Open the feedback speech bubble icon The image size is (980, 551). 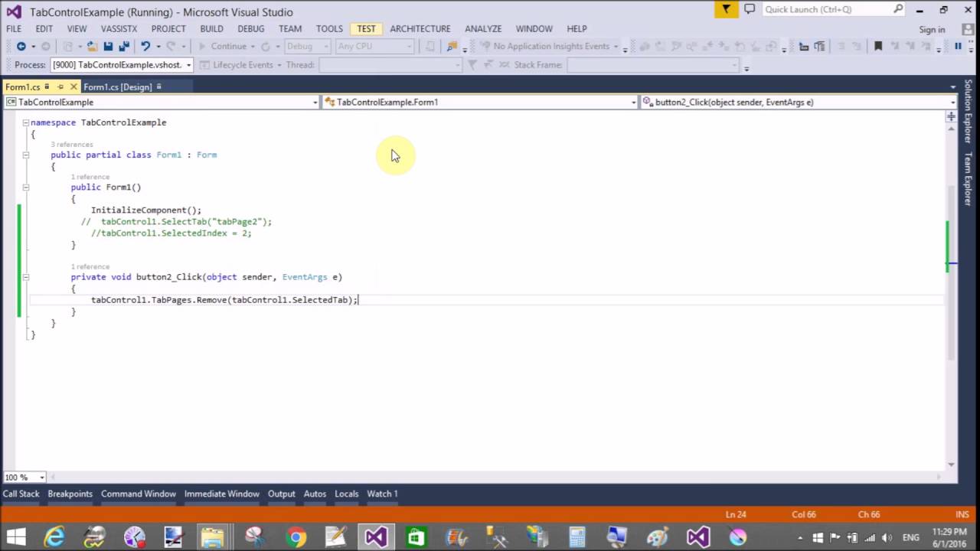(x=750, y=9)
